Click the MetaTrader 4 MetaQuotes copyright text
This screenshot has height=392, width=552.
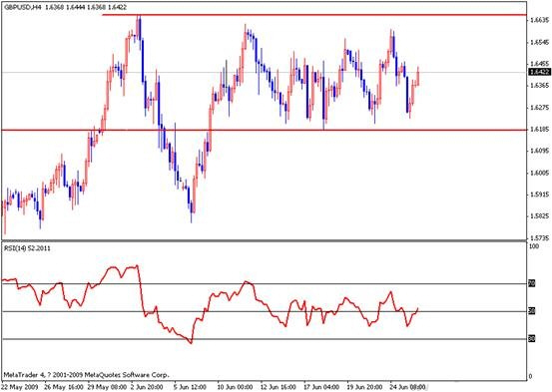[86, 375]
